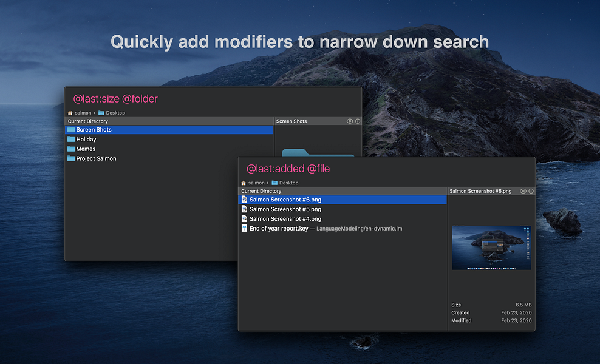
Task: Click the 6.5 MB size value
Action: 523,305
